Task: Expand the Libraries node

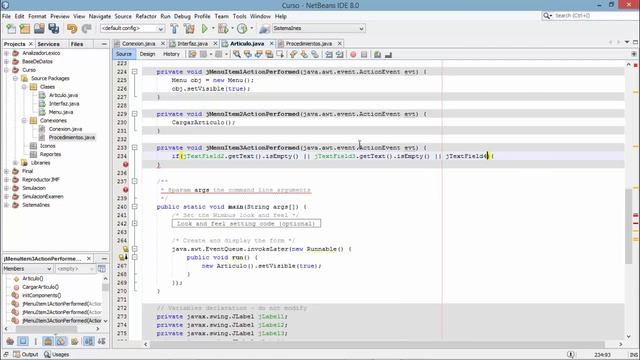Action: point(15,162)
